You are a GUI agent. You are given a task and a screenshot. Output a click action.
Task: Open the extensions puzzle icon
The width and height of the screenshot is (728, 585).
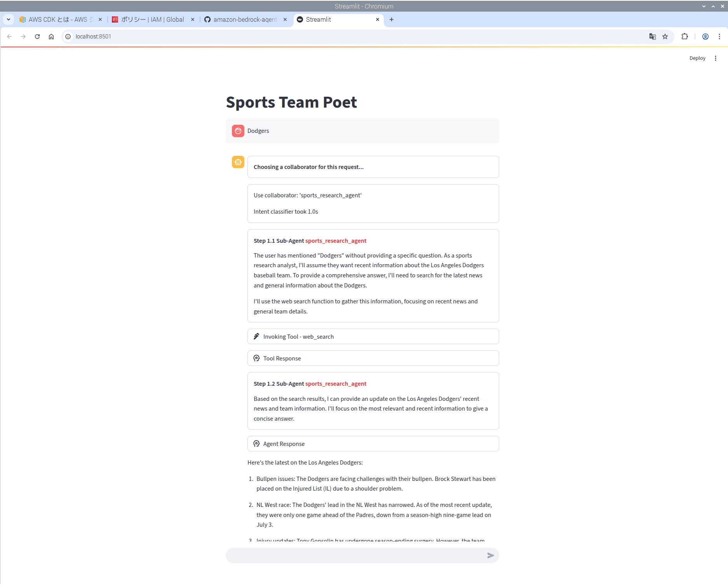tap(684, 37)
